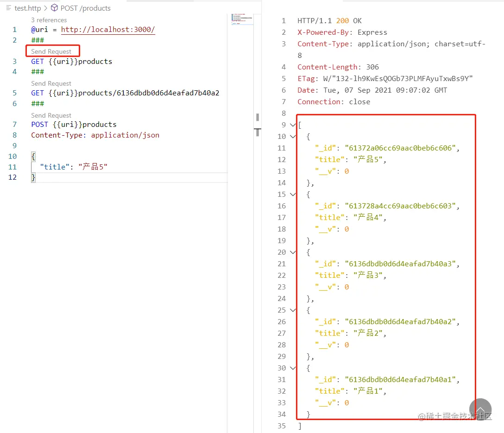The height and width of the screenshot is (433, 504).
Task: Click the Connection: close header
Action: [334, 102]
